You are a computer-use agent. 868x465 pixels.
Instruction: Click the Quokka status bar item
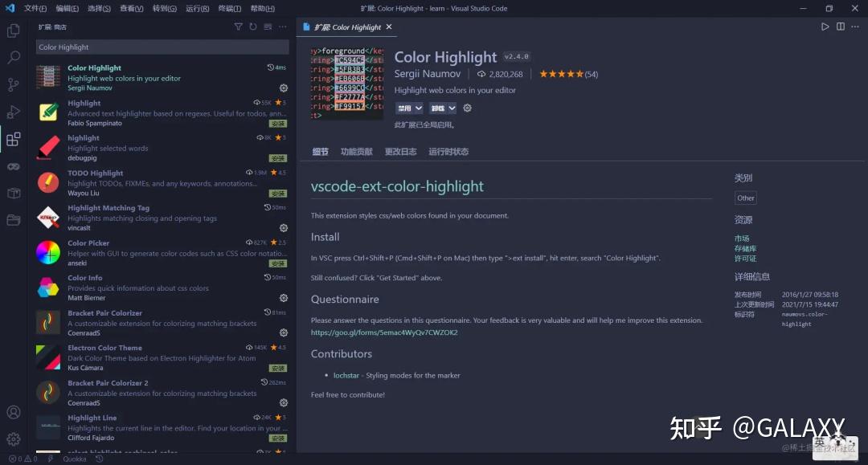(75, 459)
